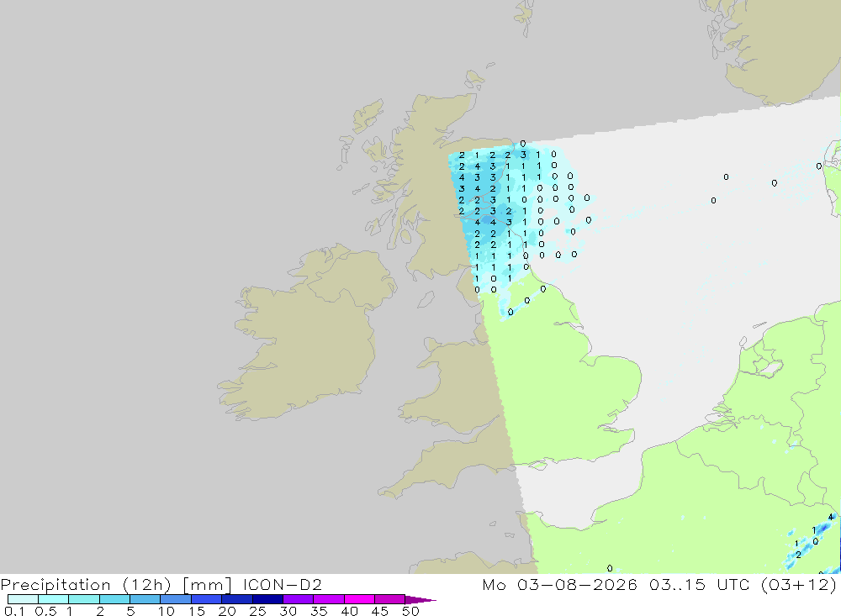Click the '03..15' time range text
The width and height of the screenshot is (841, 616).
[x=677, y=584]
